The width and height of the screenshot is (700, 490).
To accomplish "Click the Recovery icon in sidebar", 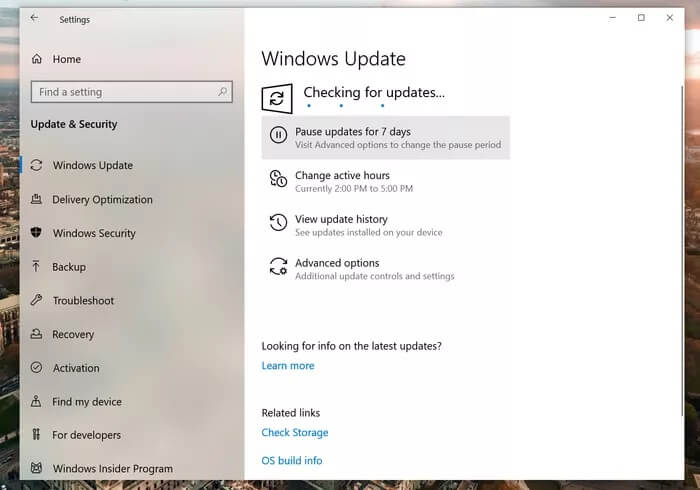I will (x=36, y=334).
